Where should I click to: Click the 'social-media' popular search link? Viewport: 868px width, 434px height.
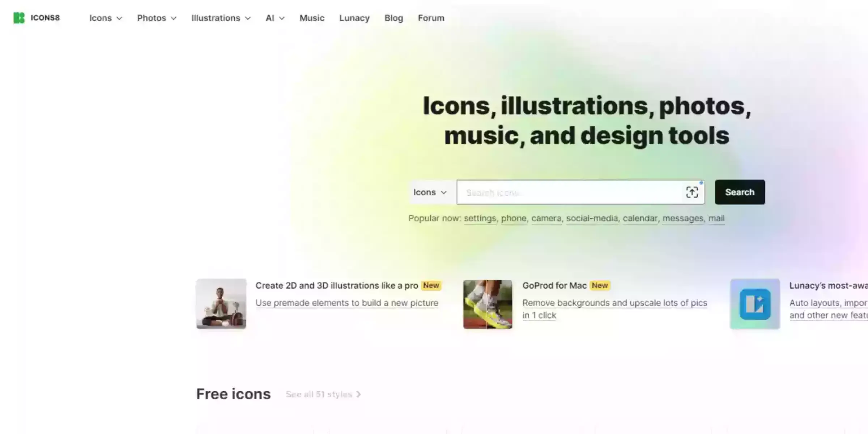coord(592,218)
